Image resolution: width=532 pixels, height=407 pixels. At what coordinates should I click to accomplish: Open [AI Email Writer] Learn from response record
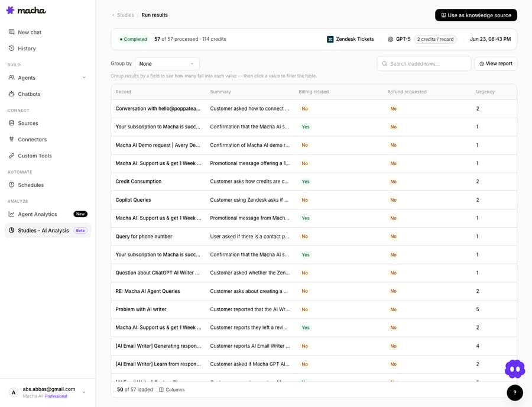[158, 364]
